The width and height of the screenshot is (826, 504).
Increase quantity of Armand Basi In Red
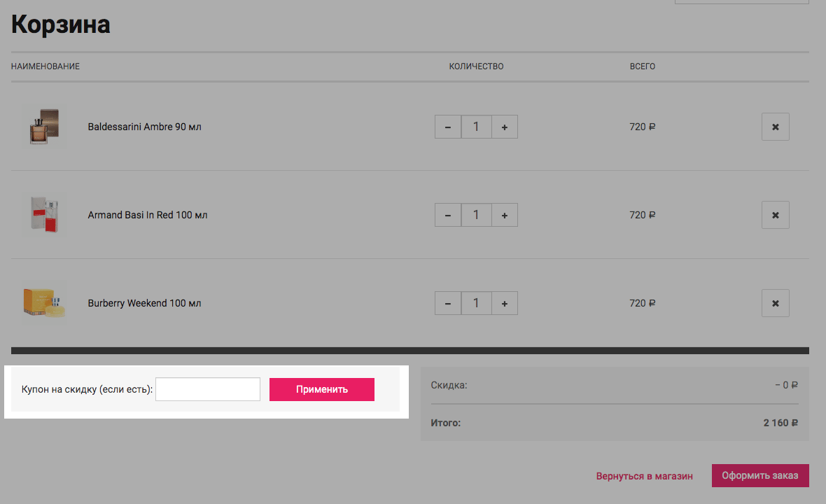click(x=505, y=215)
